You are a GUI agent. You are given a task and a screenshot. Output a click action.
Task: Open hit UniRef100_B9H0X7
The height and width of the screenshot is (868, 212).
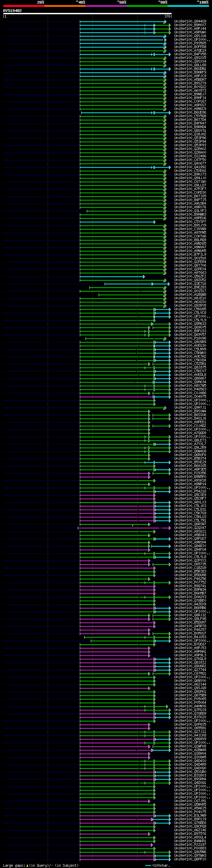click(190, 25)
